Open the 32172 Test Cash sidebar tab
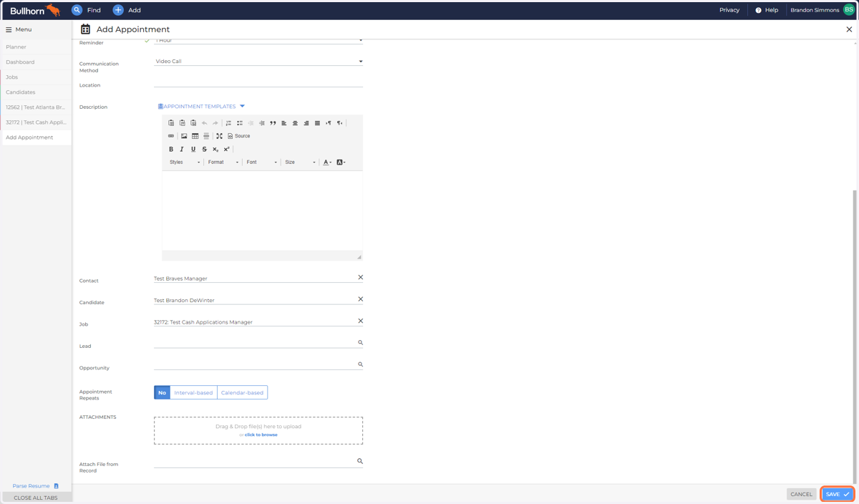859x504 pixels. tap(36, 122)
